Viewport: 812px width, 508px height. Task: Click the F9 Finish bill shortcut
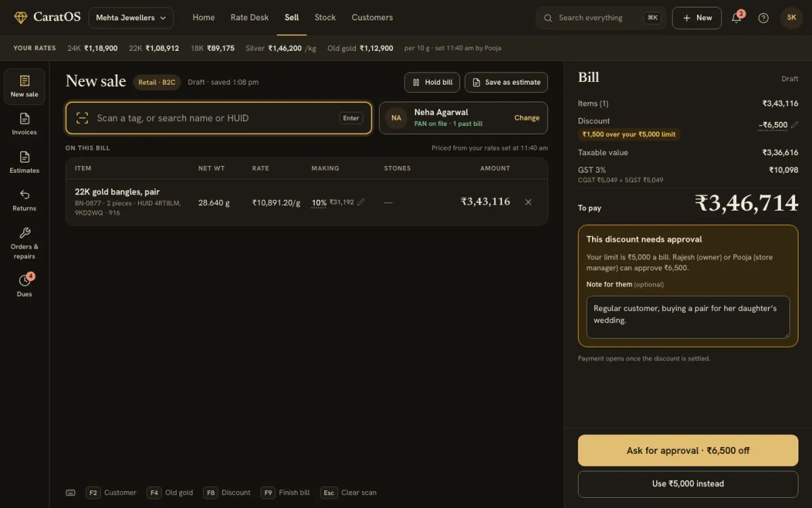(286, 493)
